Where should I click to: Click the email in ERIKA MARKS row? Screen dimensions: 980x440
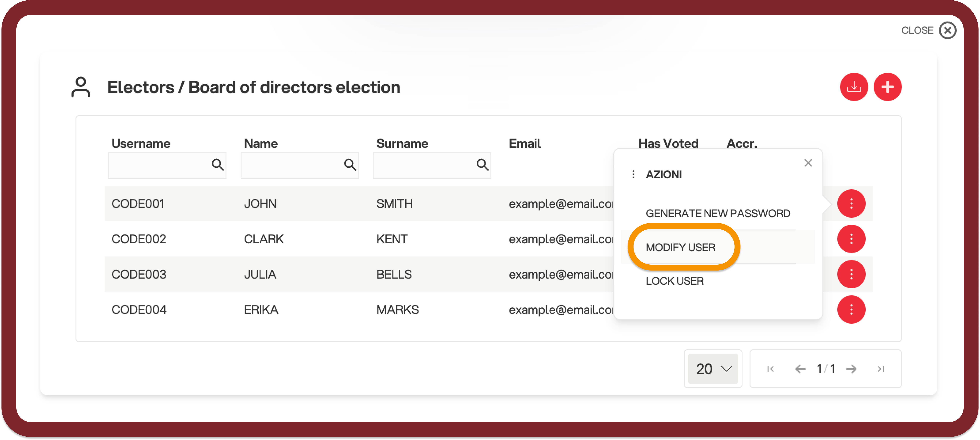(561, 310)
